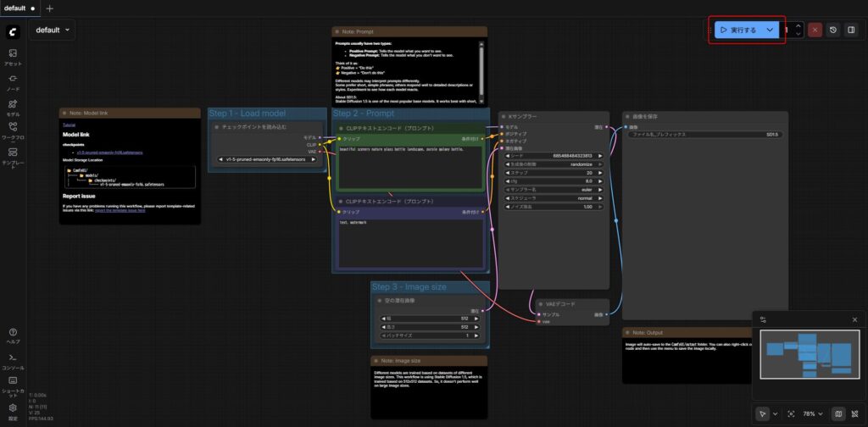Click the positive prompt text field

click(410, 165)
